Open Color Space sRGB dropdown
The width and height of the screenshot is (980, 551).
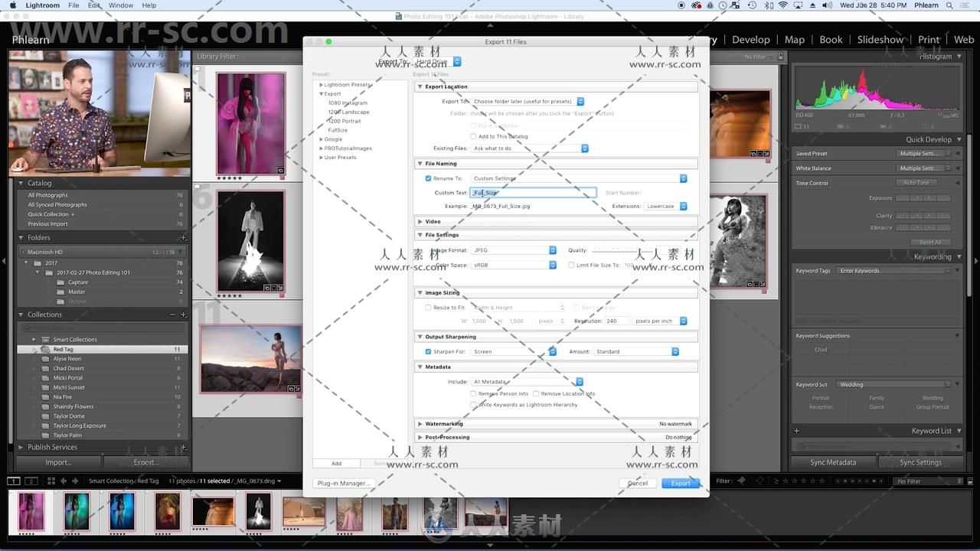click(x=514, y=265)
